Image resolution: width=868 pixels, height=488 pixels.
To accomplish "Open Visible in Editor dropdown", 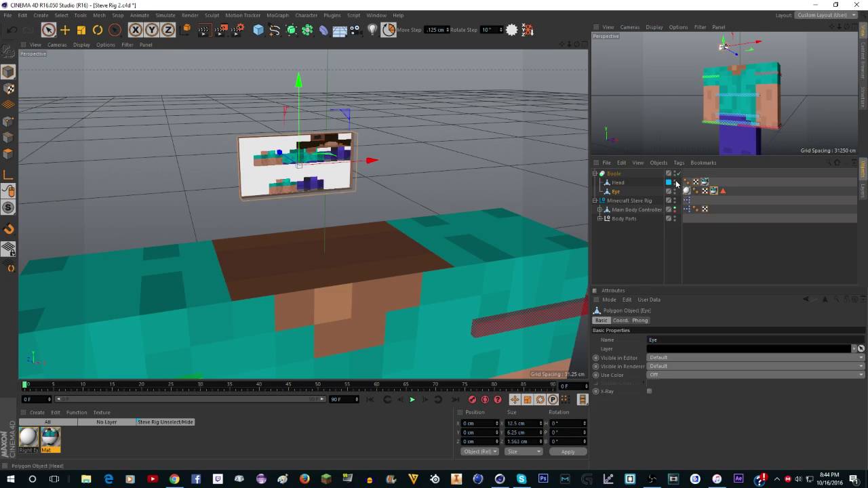I will point(755,357).
